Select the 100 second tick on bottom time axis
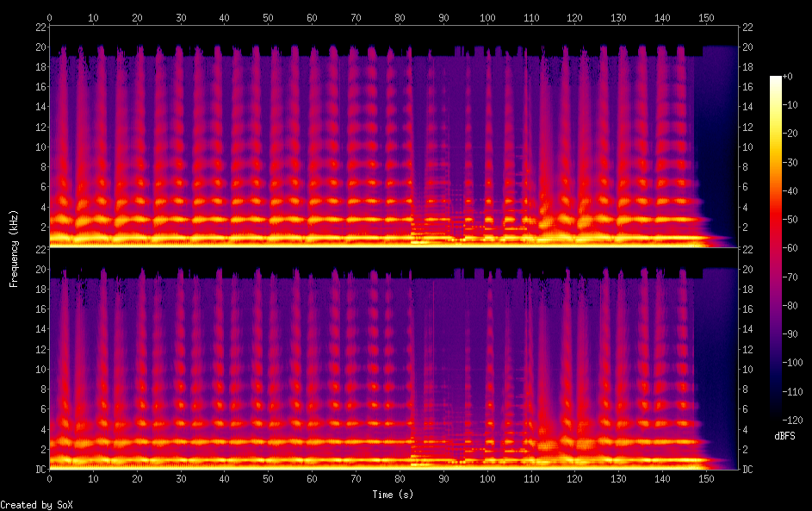The height and width of the screenshot is (511, 812). tap(487, 478)
